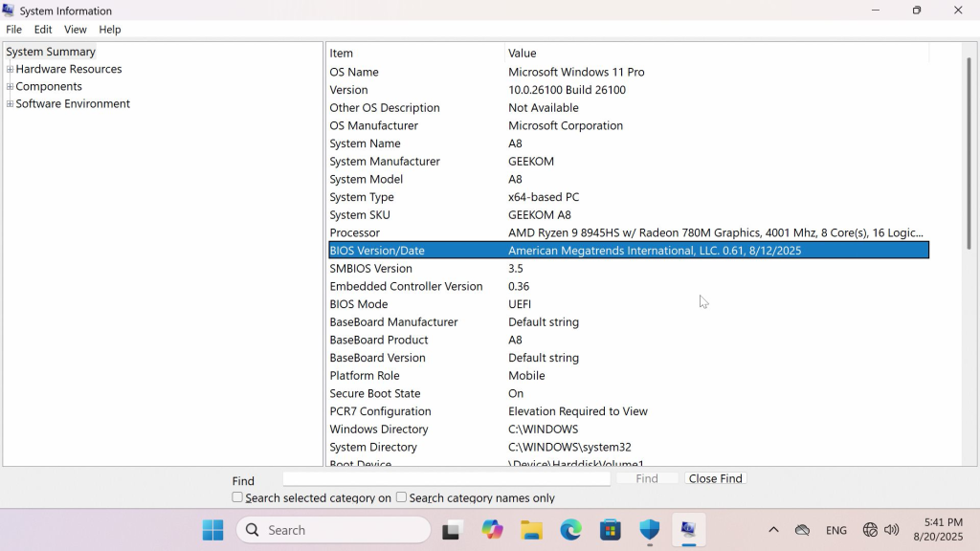Open Windows Security shield icon
980x551 pixels.
650,530
